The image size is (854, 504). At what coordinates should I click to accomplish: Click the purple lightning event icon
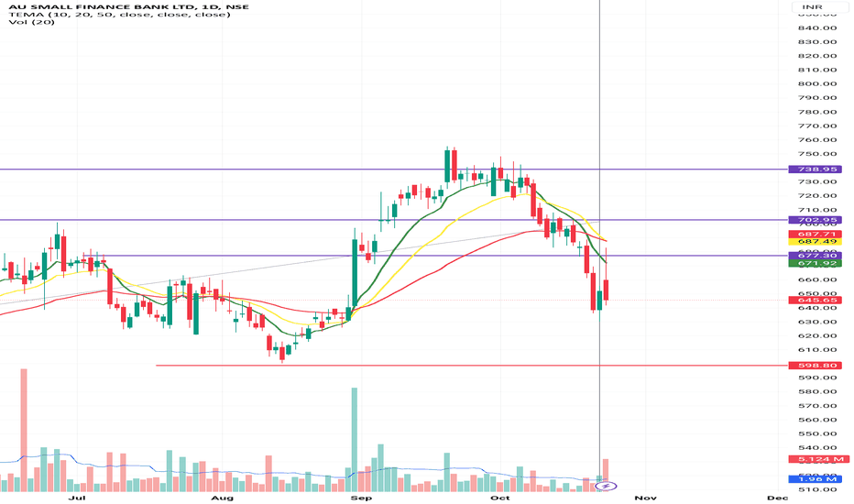[x=608, y=486]
